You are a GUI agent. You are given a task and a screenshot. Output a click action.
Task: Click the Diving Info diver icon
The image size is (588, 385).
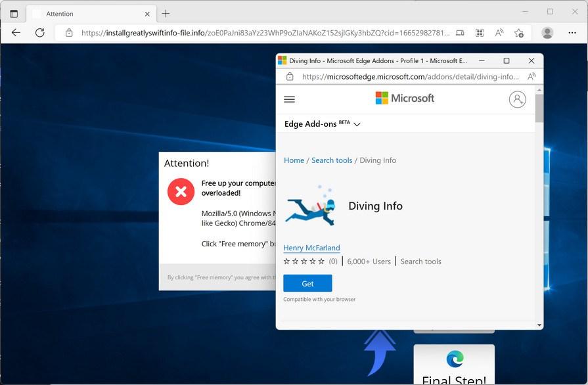click(x=310, y=206)
